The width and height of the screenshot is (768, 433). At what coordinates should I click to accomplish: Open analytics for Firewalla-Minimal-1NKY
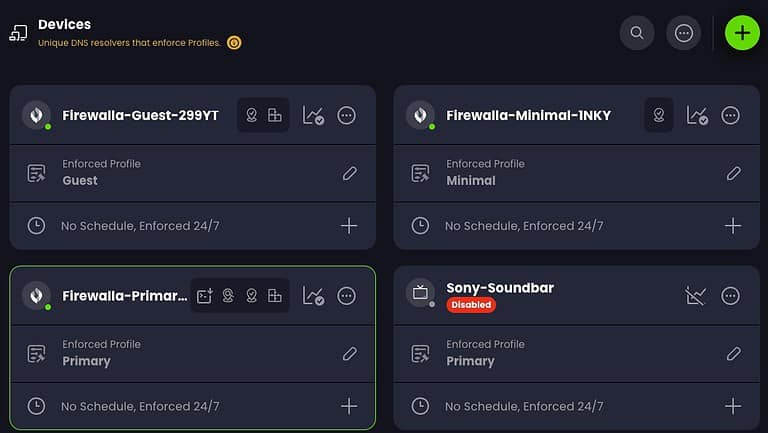(x=698, y=116)
